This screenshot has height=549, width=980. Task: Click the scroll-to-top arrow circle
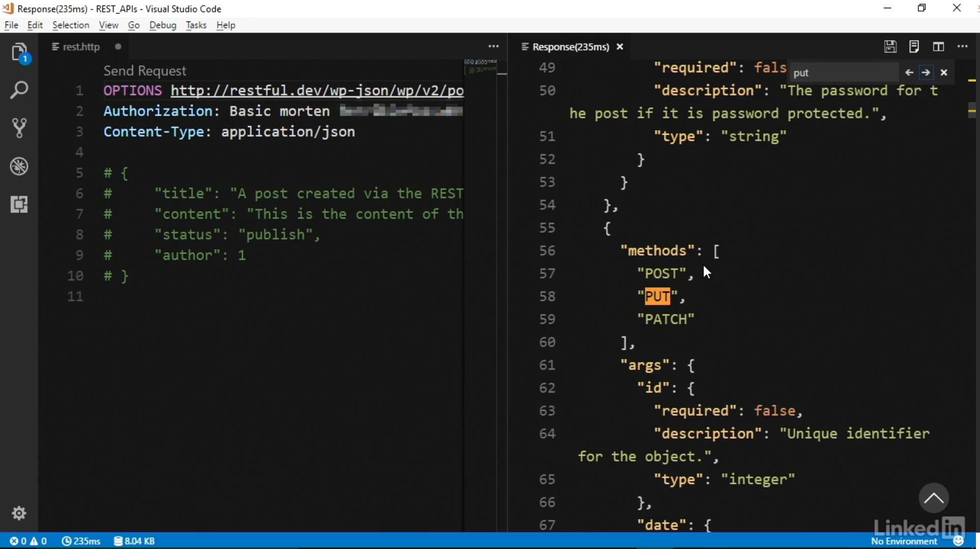click(x=933, y=498)
